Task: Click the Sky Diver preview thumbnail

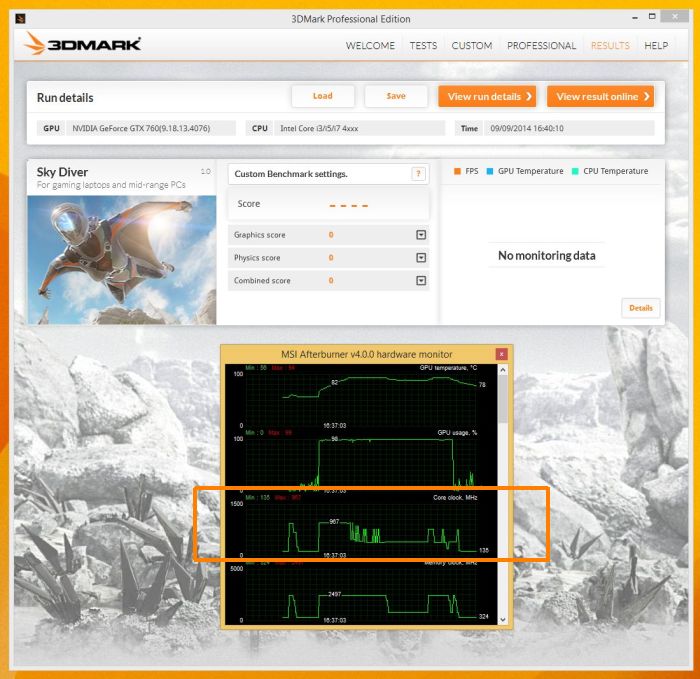Action: coord(122,260)
